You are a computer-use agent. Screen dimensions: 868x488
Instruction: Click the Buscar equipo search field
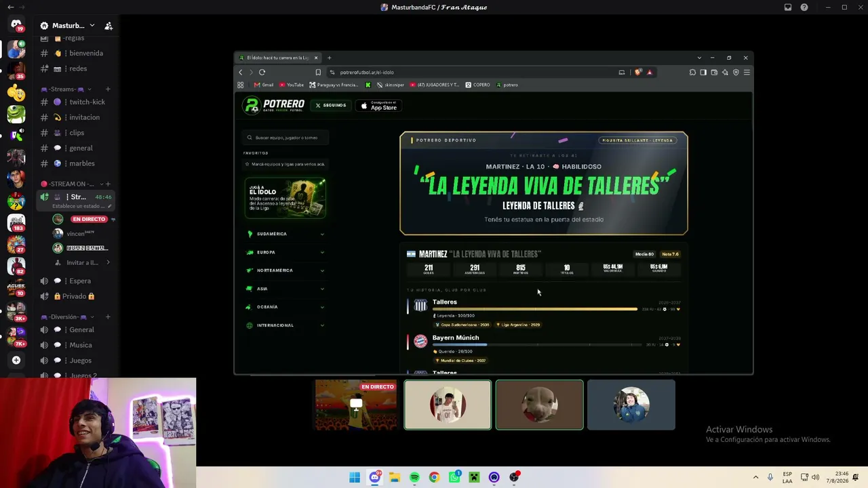285,138
